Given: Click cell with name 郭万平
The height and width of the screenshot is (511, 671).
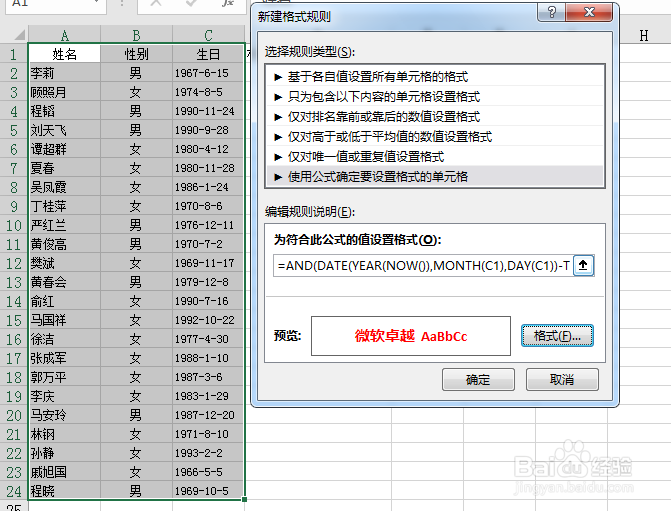Looking at the screenshot, I should coord(64,377).
